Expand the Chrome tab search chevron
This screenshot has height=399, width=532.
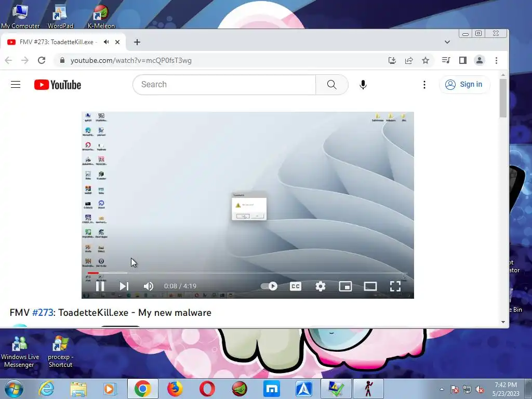[447, 42]
